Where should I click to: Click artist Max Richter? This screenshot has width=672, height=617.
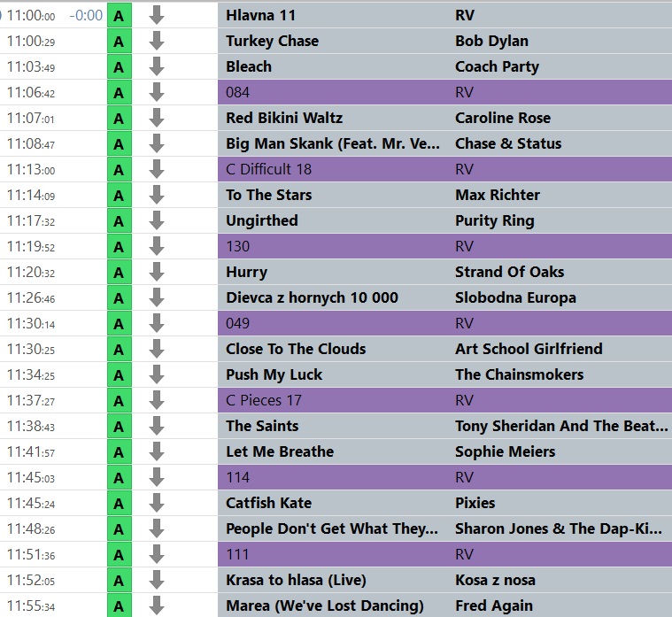pos(498,196)
